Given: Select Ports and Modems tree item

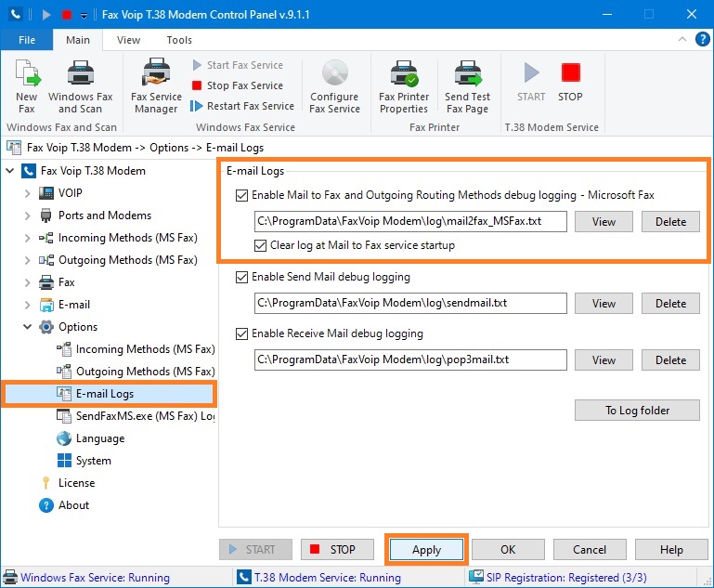Looking at the screenshot, I should [105, 216].
